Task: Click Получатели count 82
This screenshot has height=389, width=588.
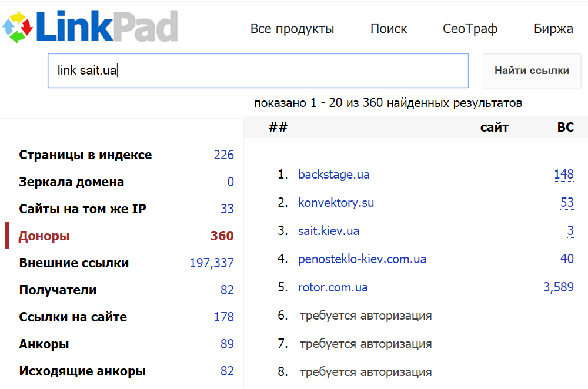Action: (x=227, y=290)
